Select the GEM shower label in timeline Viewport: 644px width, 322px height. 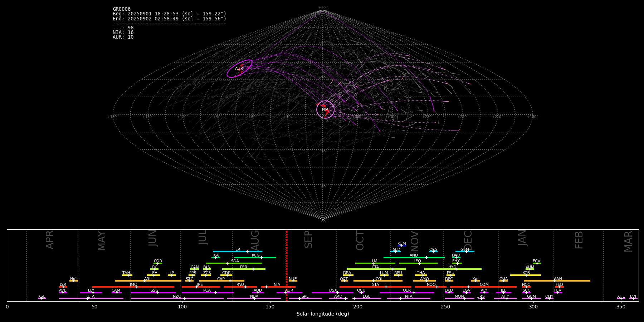coord(465,250)
